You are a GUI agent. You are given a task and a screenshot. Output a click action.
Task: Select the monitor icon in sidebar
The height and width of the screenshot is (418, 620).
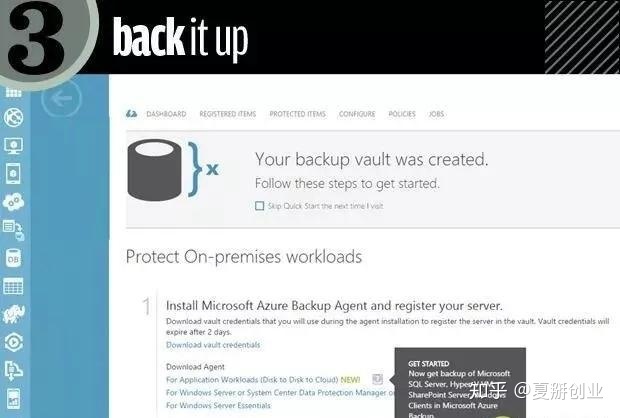click(13, 146)
